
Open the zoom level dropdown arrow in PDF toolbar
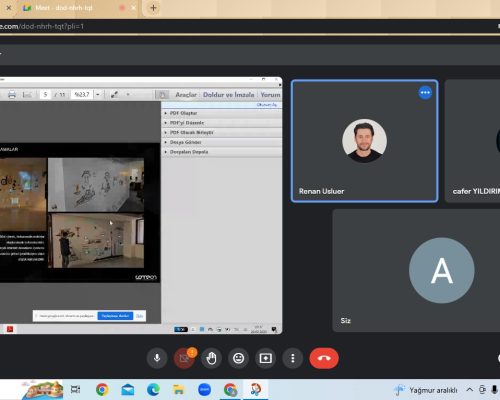click(x=98, y=95)
